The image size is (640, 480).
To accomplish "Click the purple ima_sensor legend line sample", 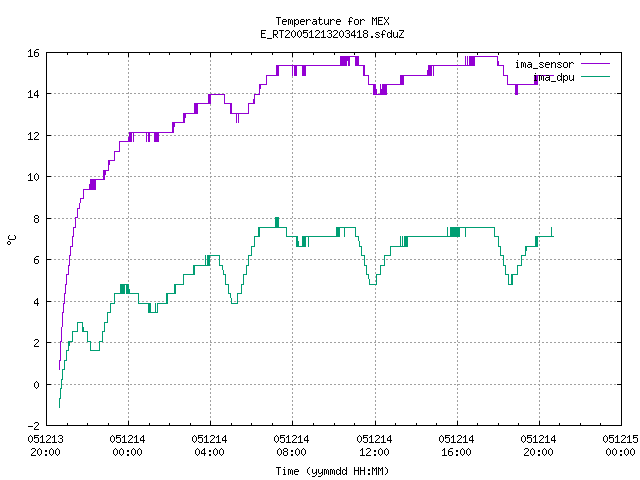I will [595, 64].
